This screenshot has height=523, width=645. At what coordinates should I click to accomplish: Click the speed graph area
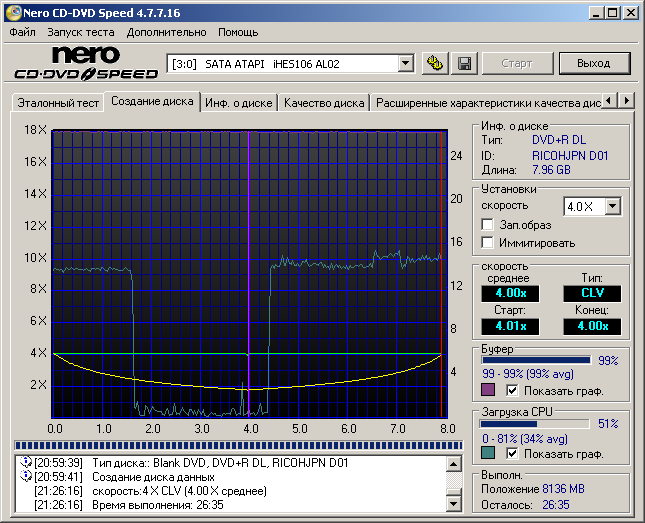250,274
